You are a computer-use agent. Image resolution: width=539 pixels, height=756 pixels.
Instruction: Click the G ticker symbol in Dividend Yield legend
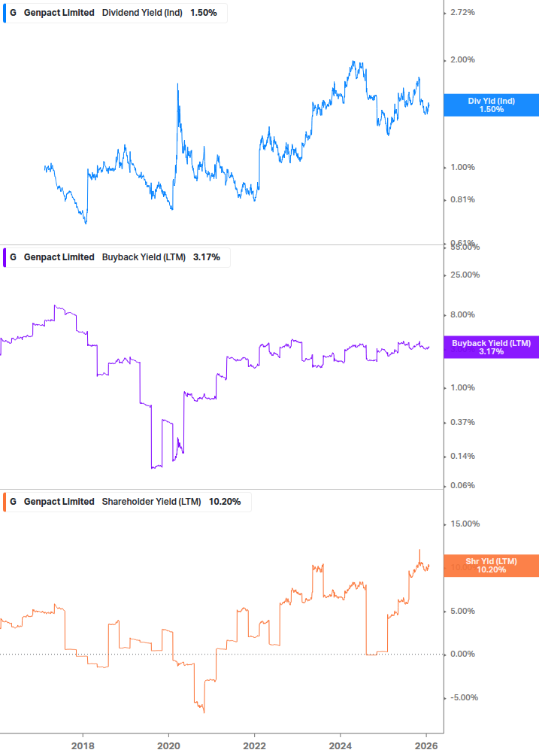pyautogui.click(x=13, y=13)
